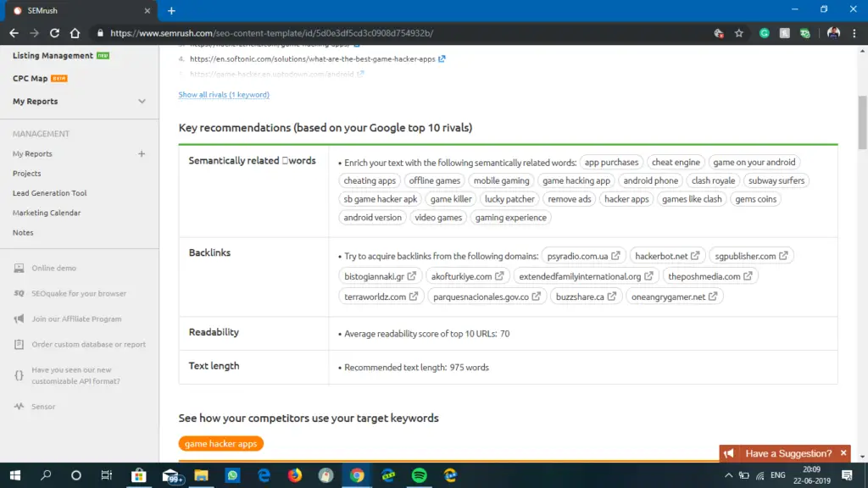Open external link icon for hackerbot.net
Viewport: 868px width, 488px height.
(x=695, y=256)
